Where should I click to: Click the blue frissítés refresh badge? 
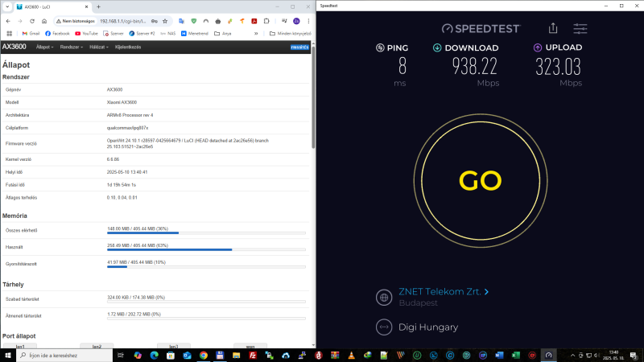[299, 47]
